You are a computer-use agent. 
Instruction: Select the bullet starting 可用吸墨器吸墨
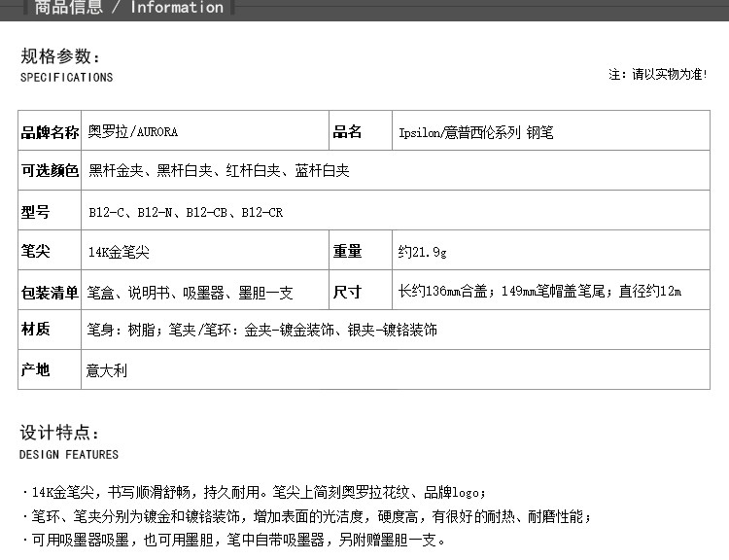click(x=233, y=540)
